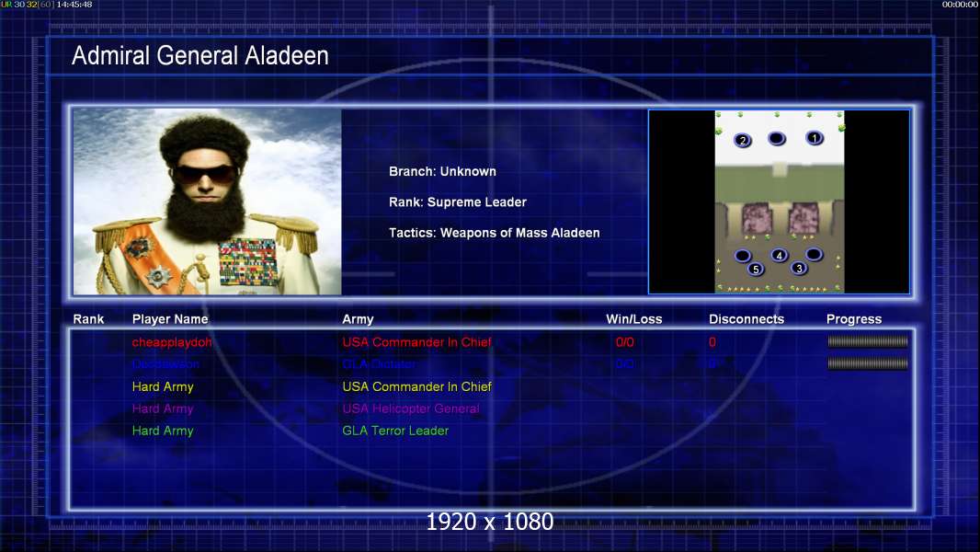Select player name 'cheapplaydoh'
Viewport: 980px width, 552px height.
[172, 342]
